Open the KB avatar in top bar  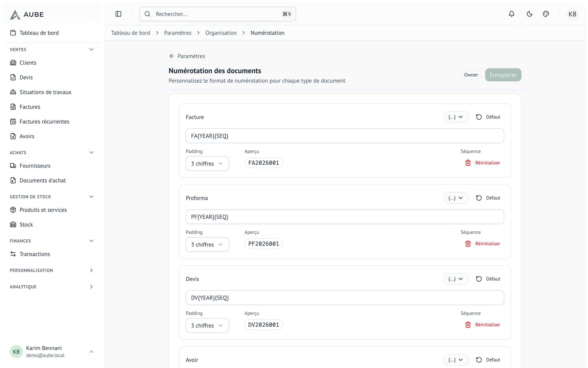pos(572,14)
